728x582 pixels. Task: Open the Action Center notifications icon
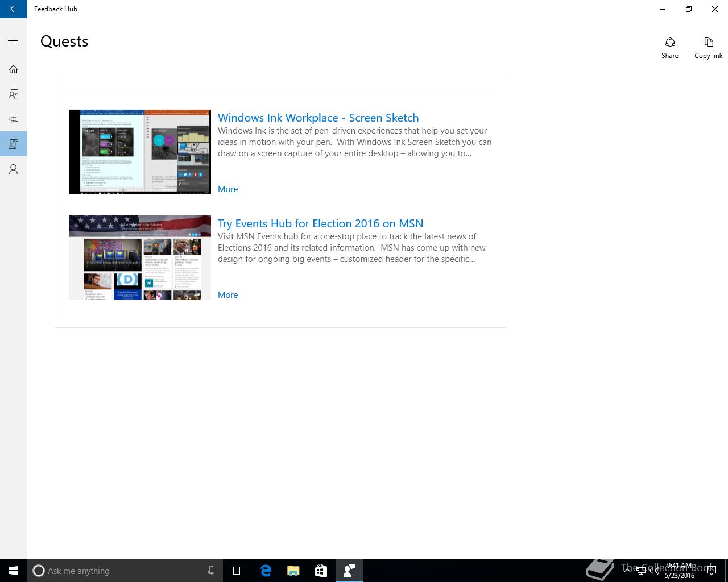[712, 571]
